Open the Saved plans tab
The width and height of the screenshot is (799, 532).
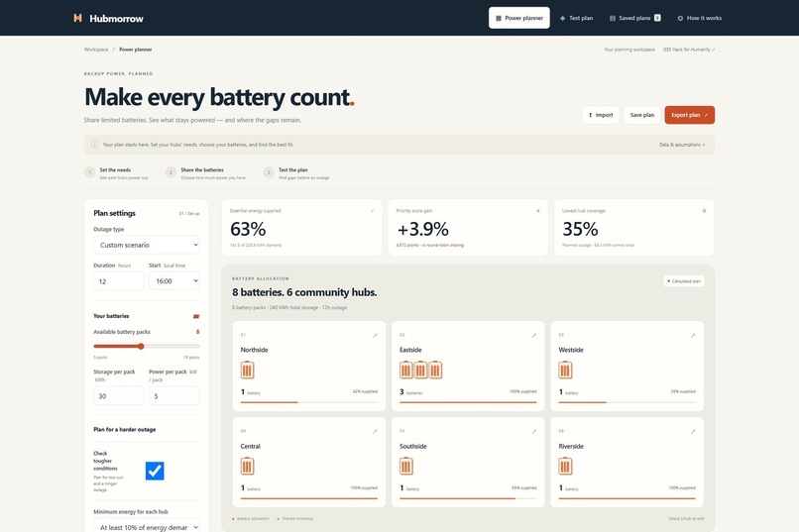635,18
